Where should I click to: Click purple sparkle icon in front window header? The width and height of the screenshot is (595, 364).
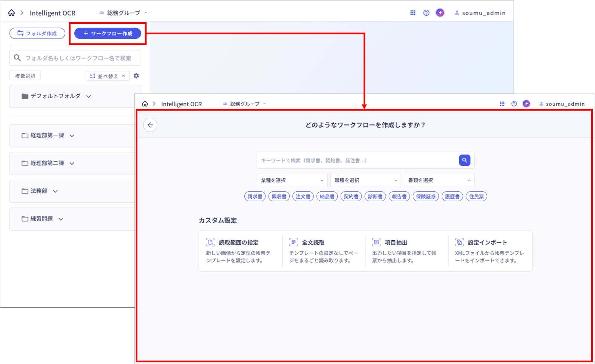pos(526,104)
